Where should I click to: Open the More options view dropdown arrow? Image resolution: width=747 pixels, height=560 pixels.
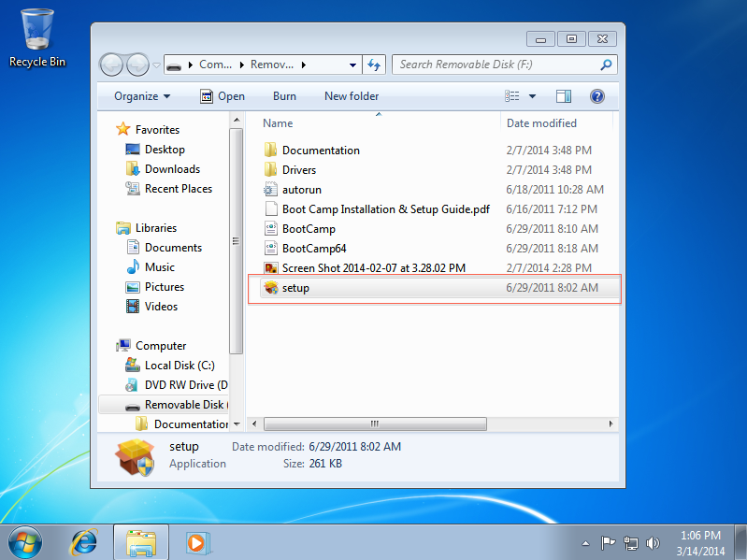(532, 96)
